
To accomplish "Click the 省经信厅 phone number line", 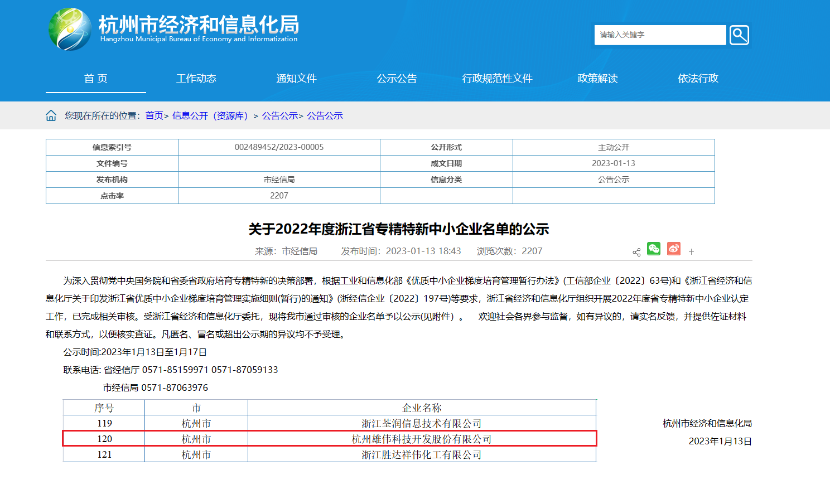I will (x=171, y=370).
